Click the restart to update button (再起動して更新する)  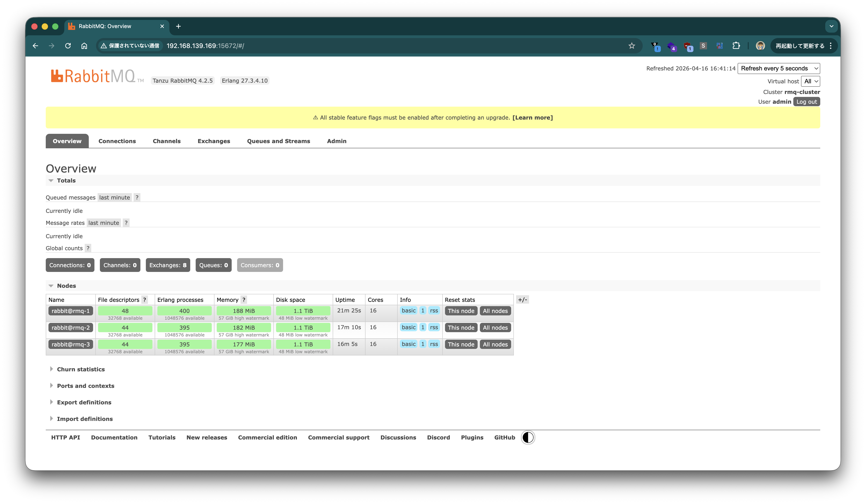click(x=800, y=46)
